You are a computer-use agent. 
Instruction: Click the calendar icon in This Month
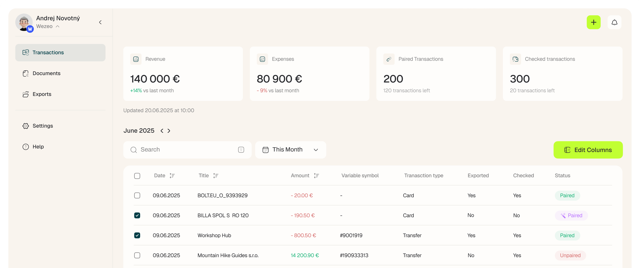[x=265, y=150]
